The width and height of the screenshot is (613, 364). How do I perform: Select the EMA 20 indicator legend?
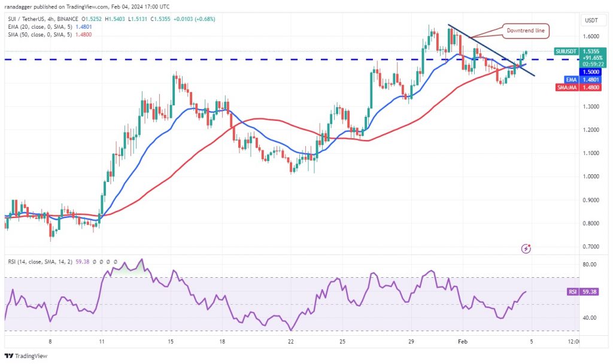(x=50, y=26)
